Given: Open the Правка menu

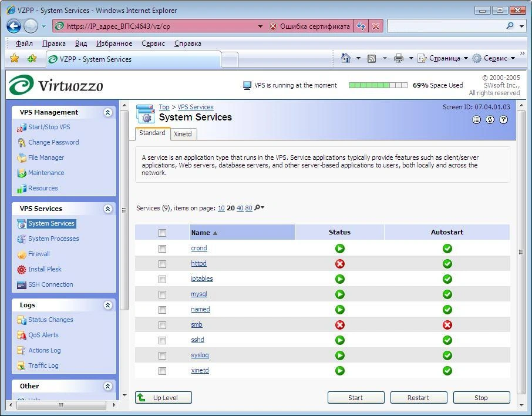Looking at the screenshot, I should (53, 43).
